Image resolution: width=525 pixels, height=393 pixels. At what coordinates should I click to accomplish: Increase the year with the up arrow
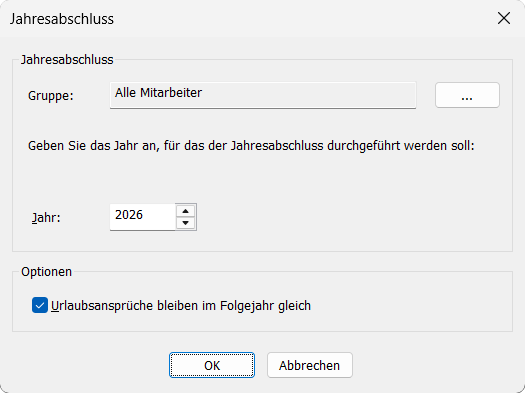click(185, 211)
